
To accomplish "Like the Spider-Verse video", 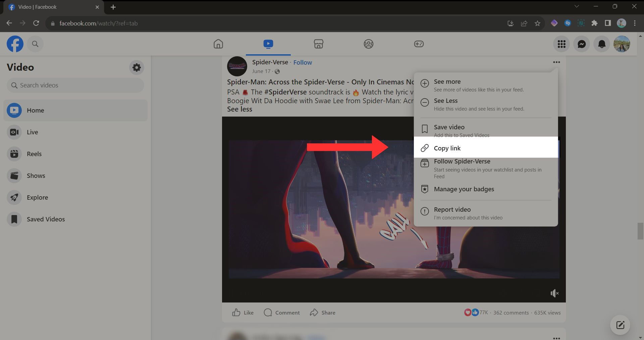I will click(x=243, y=313).
